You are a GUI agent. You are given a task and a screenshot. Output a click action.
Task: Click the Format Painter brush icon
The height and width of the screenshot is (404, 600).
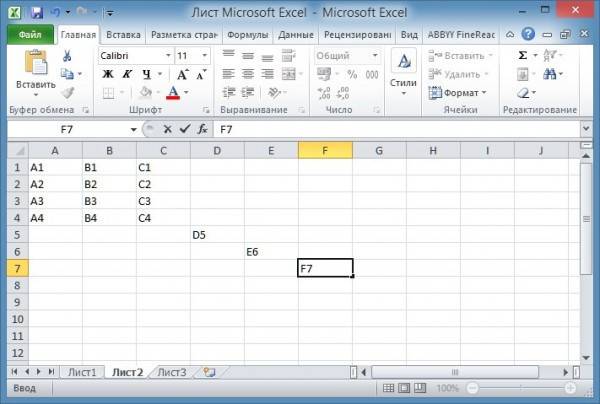pos(67,92)
